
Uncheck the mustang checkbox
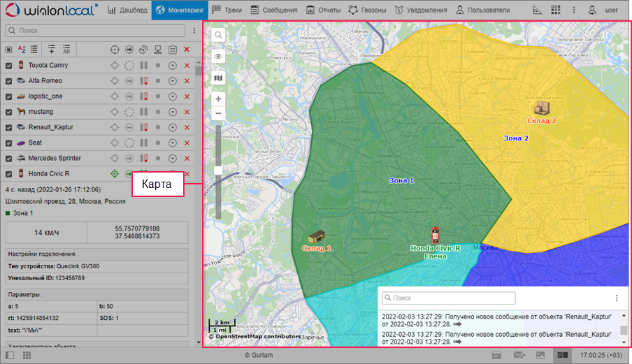[x=8, y=112]
